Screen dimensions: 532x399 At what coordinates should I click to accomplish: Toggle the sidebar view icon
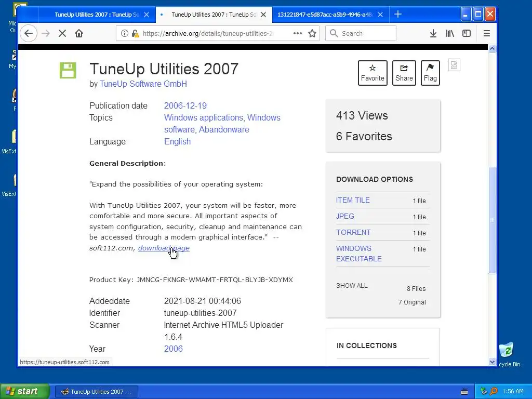[x=467, y=33]
